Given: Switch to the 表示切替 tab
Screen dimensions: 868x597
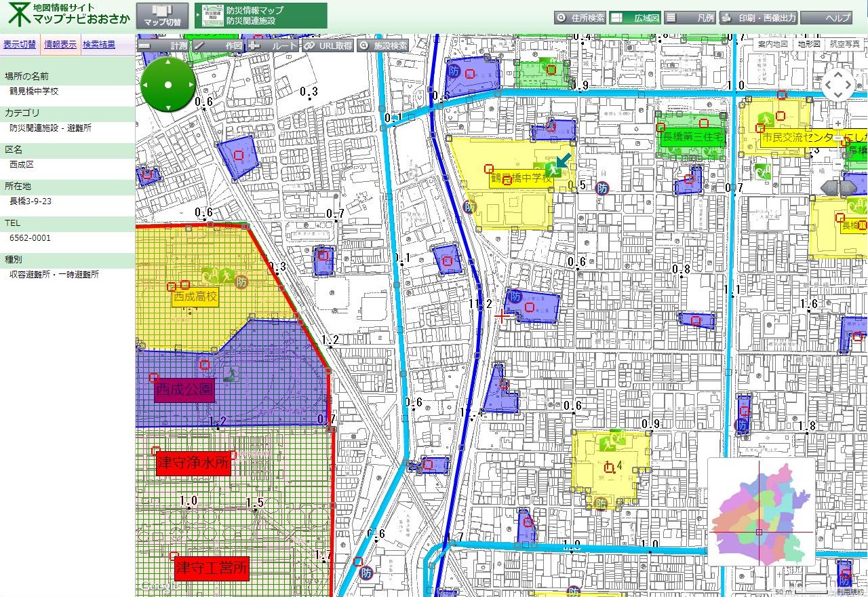Looking at the screenshot, I should coord(20,45).
